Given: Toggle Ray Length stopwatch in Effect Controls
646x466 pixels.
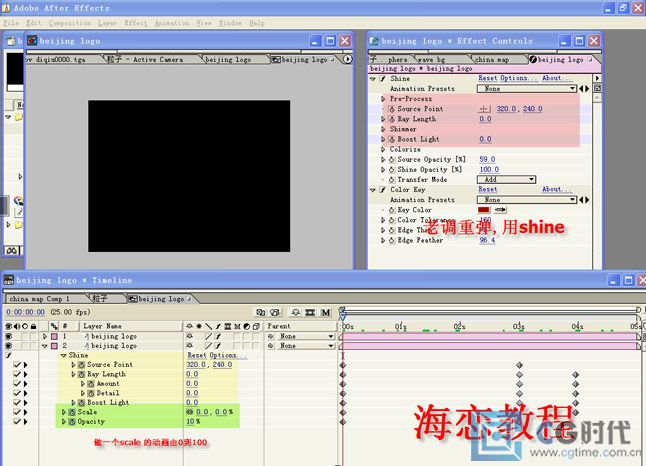Looking at the screenshot, I should [392, 119].
